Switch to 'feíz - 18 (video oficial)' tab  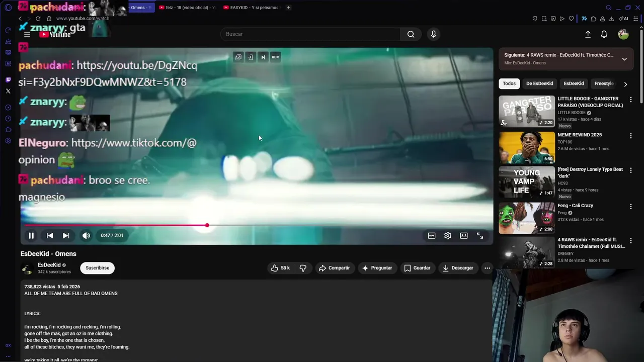coord(187,8)
